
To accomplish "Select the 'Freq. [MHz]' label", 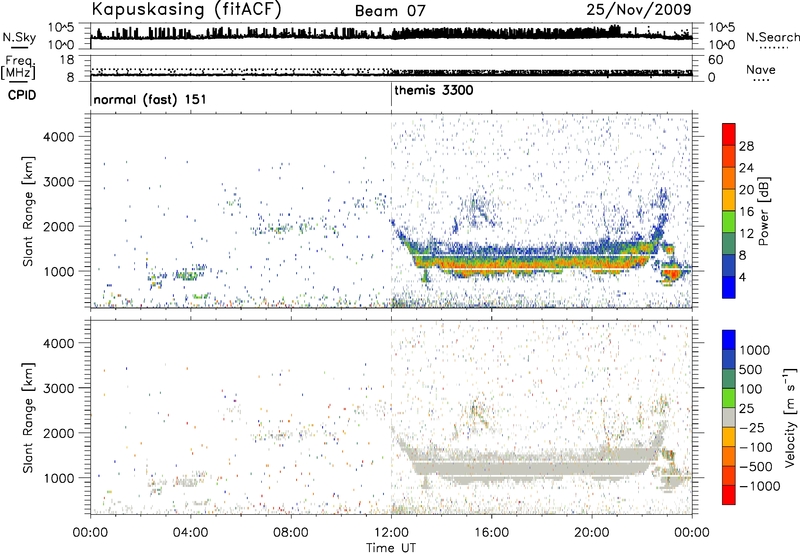I will pyautogui.click(x=18, y=68).
